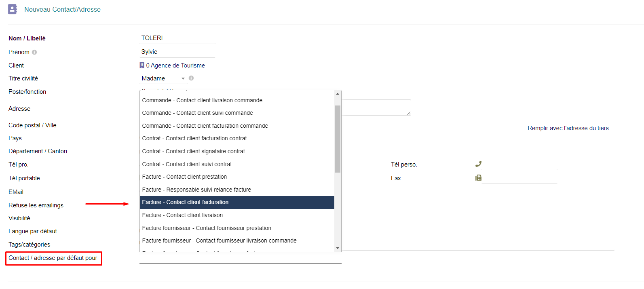Viewport: 644px width, 289px height.
Task: Click the Tél portable label
Action: [24, 178]
